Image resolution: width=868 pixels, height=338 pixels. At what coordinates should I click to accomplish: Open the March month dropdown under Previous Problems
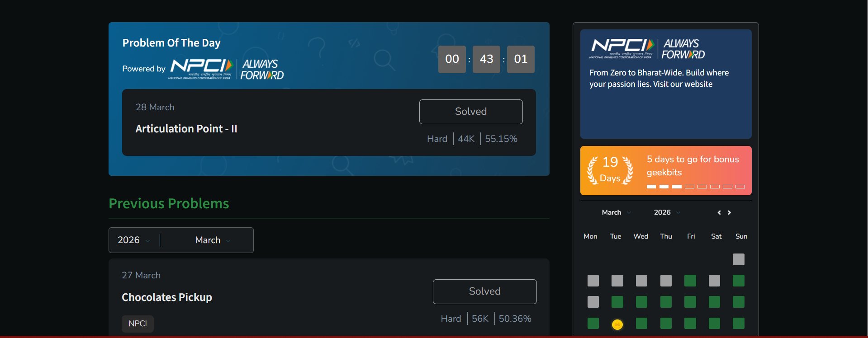pos(213,240)
